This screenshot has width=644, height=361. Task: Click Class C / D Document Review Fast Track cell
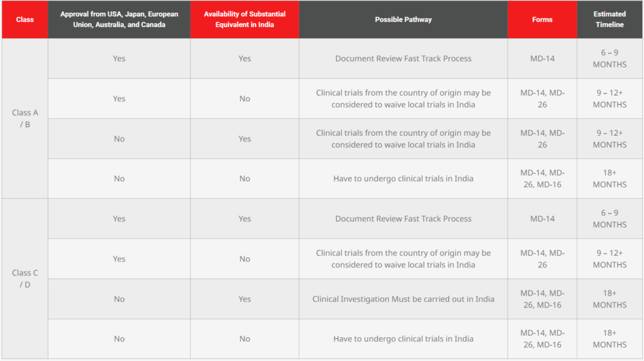tap(403, 219)
